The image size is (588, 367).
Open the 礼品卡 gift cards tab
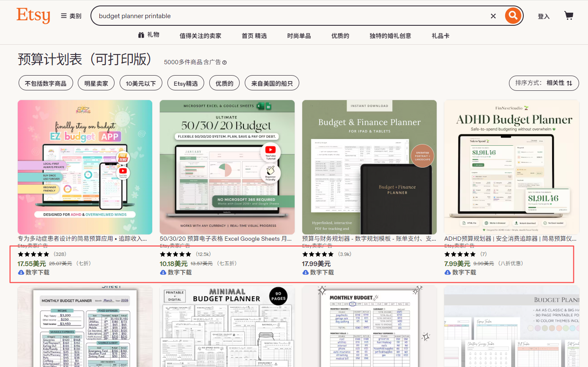[x=440, y=36]
